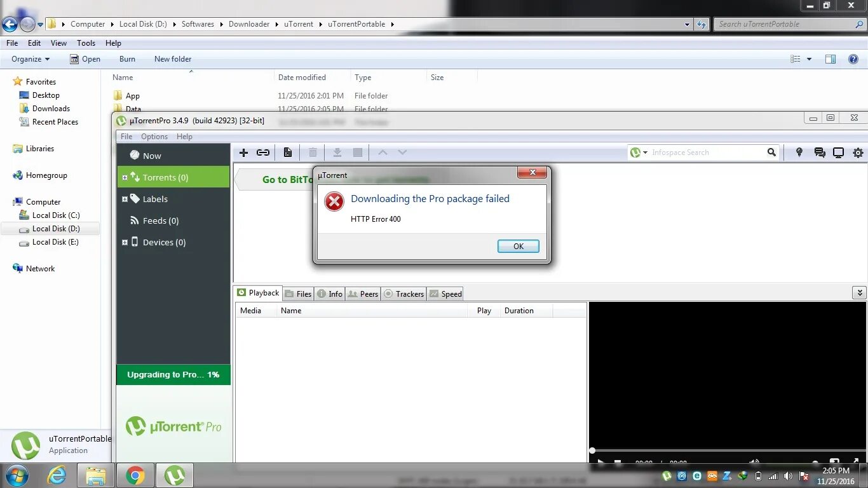Click the Open button in Explorer toolbar

85,59
